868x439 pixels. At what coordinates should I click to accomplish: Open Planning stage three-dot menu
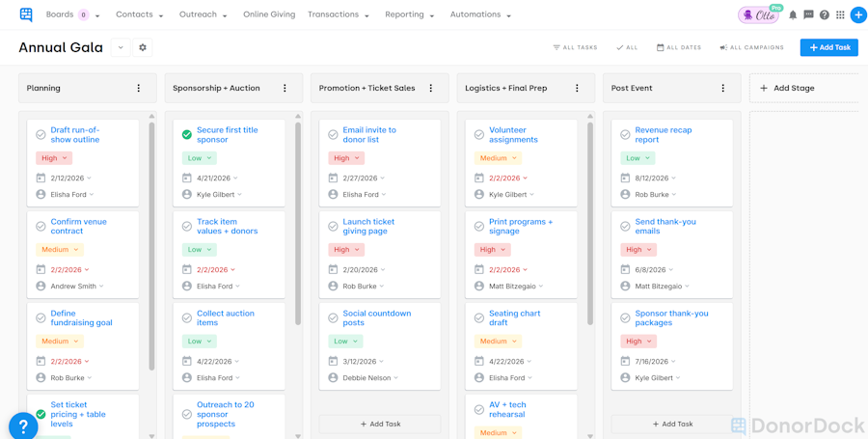tap(139, 88)
